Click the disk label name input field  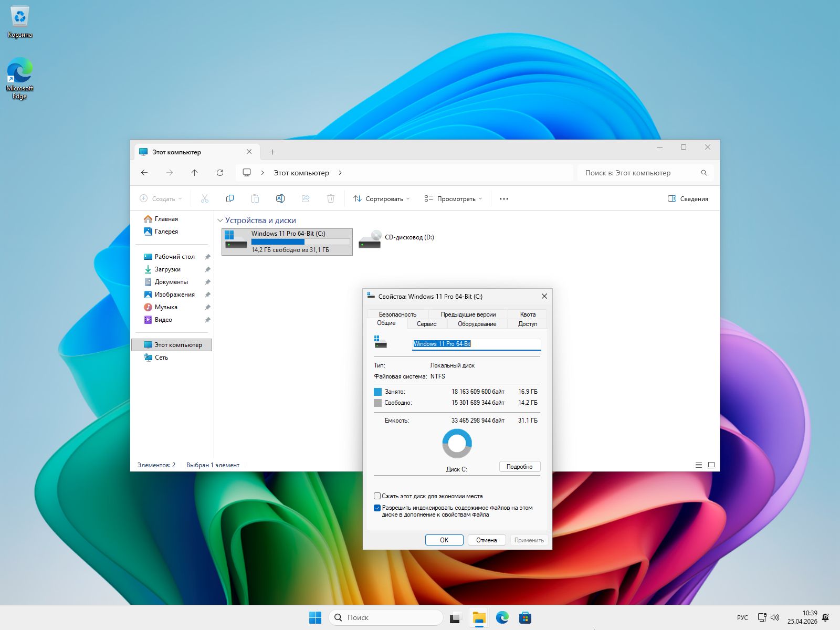[476, 344]
